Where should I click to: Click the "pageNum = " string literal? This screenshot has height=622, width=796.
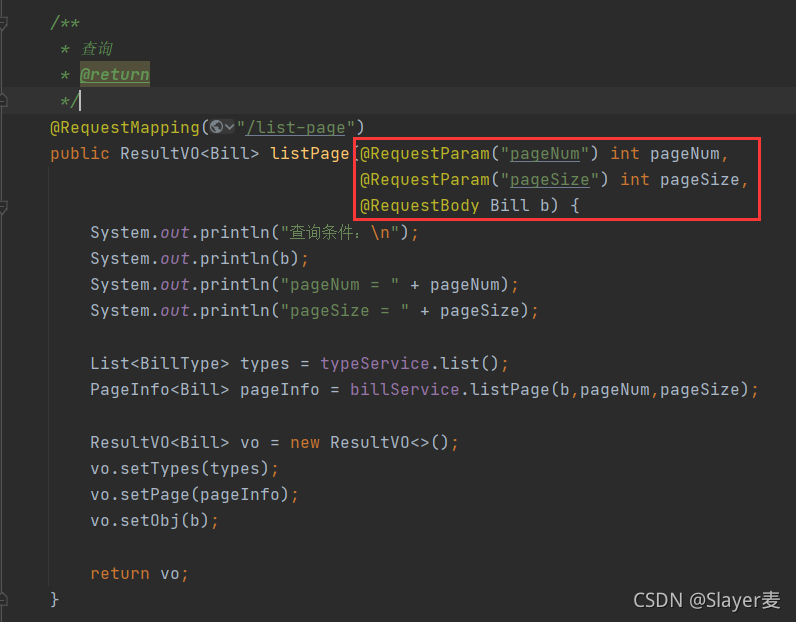340,284
